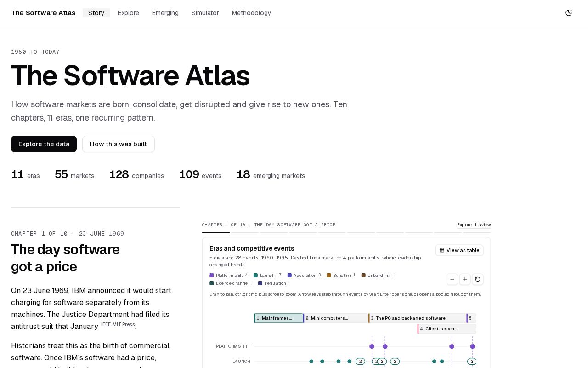
Task: Reset the timeline zoom view
Action: coord(478,279)
